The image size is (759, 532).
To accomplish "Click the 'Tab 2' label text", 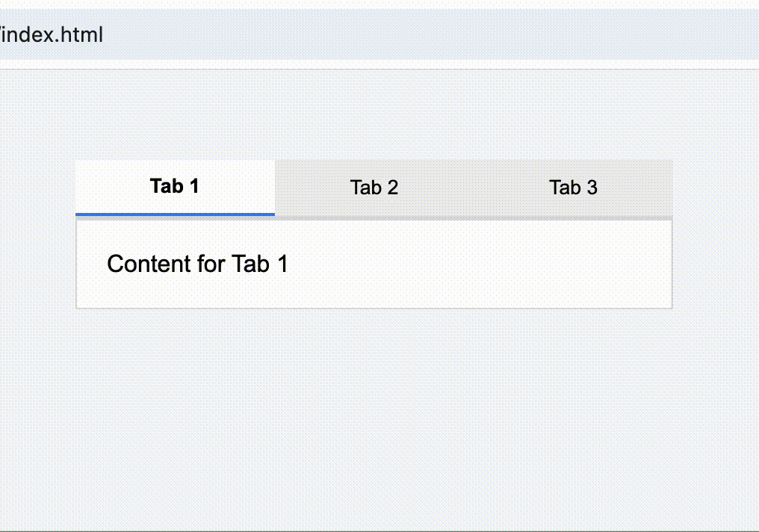I will 374,188.
